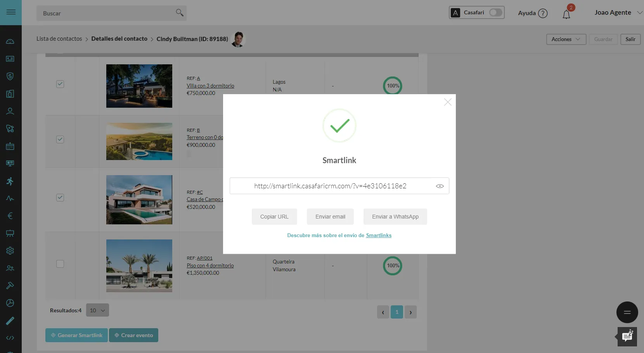Go to previous results page
This screenshot has height=353, width=644.
coord(383,312)
